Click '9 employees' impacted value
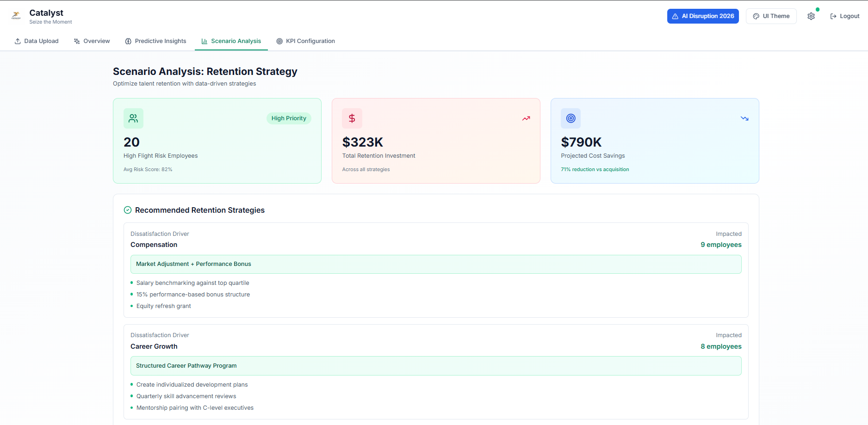Screen dimensions: 868x425 pyautogui.click(x=721, y=245)
